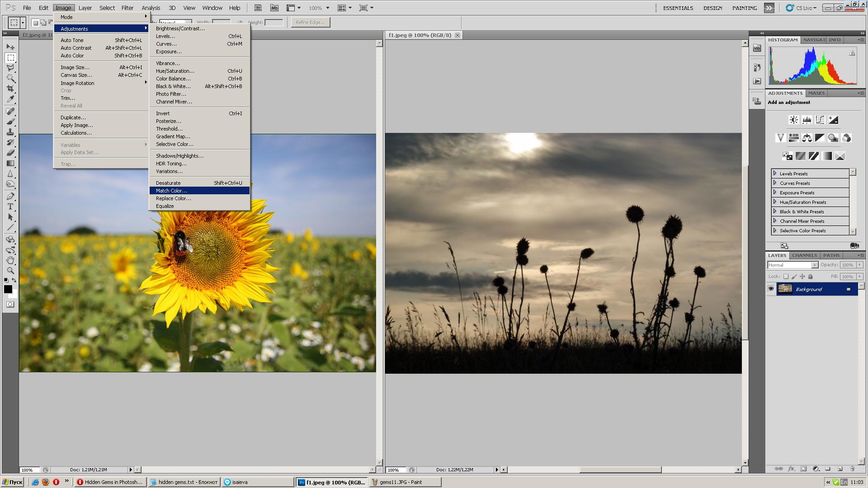Open the layer blend mode dropdown
This screenshot has width=868, height=488.
tap(793, 265)
